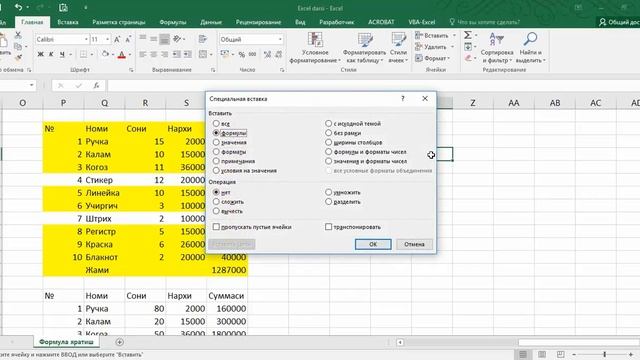Open the font size 11 dropdown
This screenshot has width=640, height=360.
pyautogui.click(x=107, y=39)
